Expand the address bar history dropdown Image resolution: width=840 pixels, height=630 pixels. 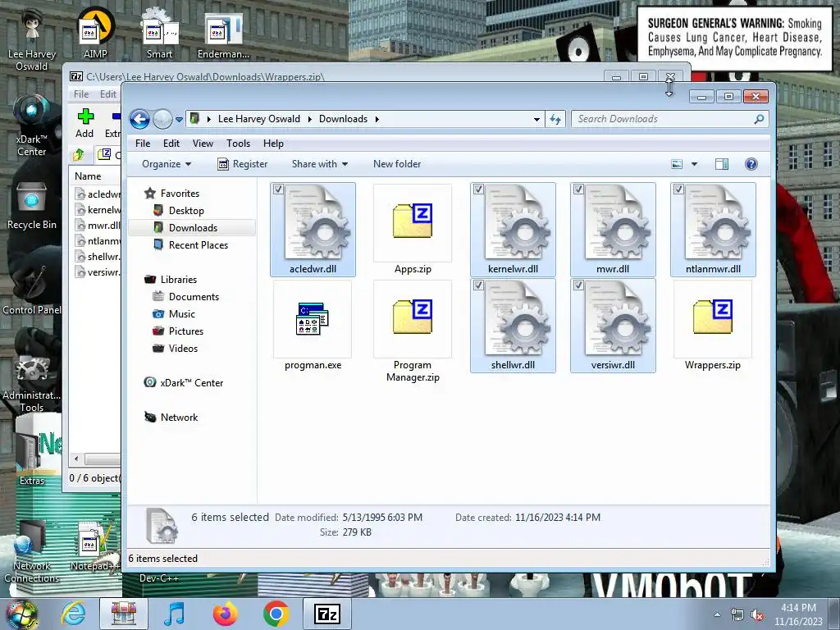point(536,120)
